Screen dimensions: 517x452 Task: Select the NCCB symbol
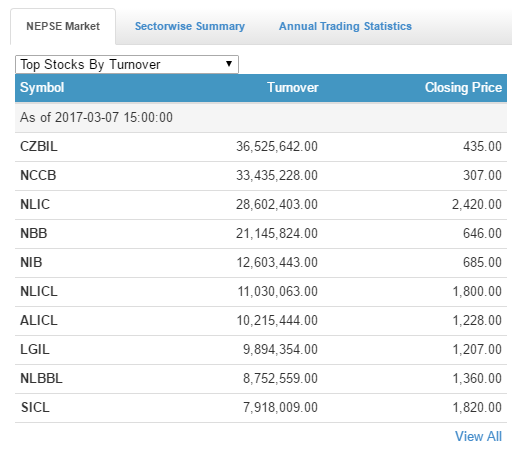coord(38,175)
